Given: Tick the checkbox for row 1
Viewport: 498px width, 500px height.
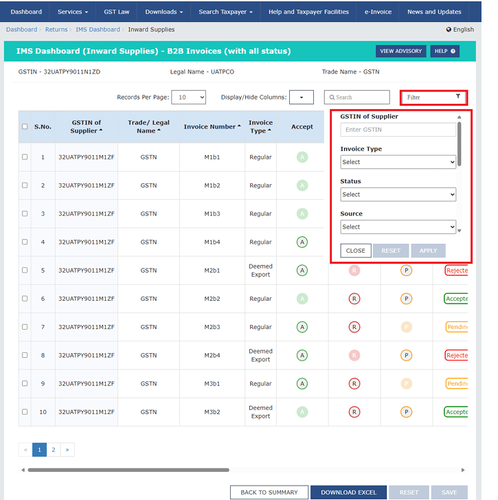Looking at the screenshot, I should point(25,157).
